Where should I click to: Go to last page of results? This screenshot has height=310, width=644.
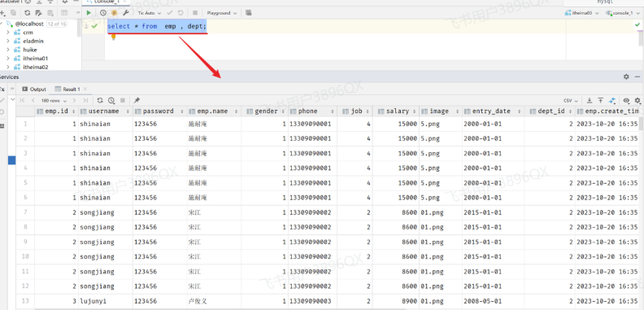(85, 100)
